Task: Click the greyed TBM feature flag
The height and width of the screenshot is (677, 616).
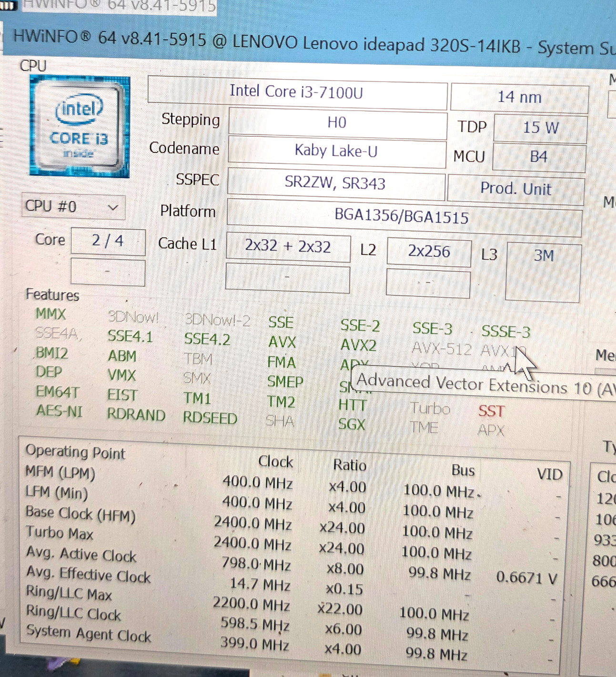Action: coord(198,359)
